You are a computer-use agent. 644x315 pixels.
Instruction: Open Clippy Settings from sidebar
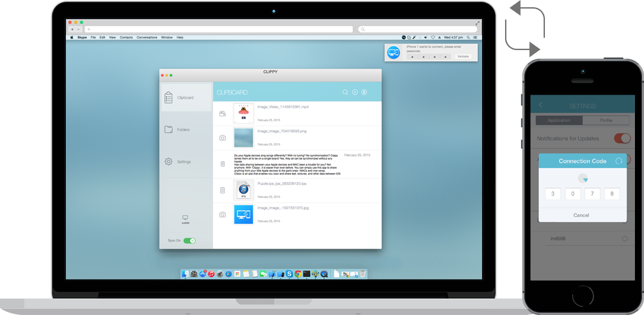pos(183,162)
